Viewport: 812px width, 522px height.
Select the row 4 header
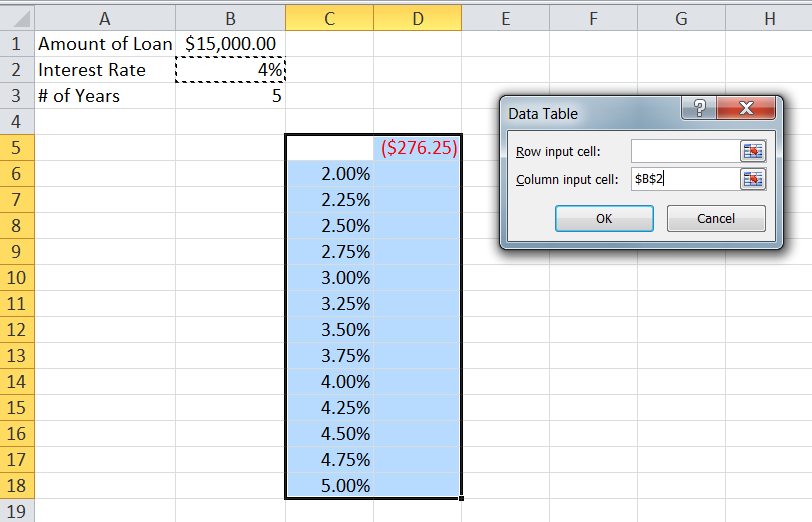(x=17, y=122)
